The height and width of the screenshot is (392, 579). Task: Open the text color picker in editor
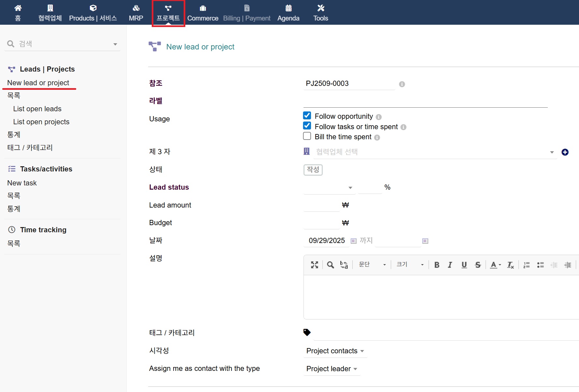pos(495,265)
